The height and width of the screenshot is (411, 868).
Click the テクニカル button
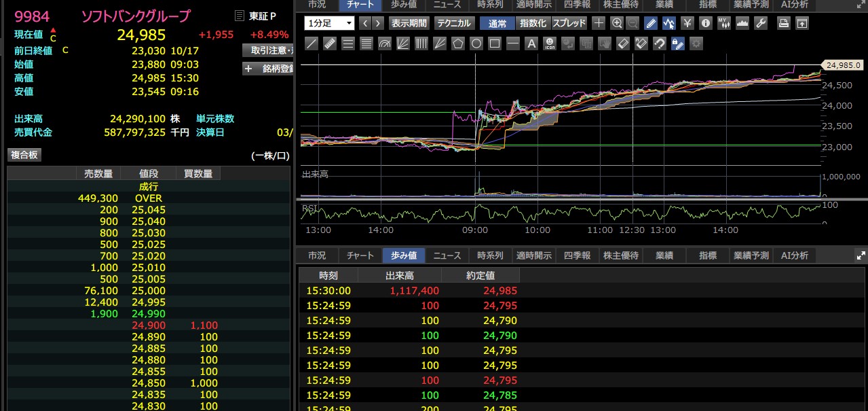pos(455,23)
